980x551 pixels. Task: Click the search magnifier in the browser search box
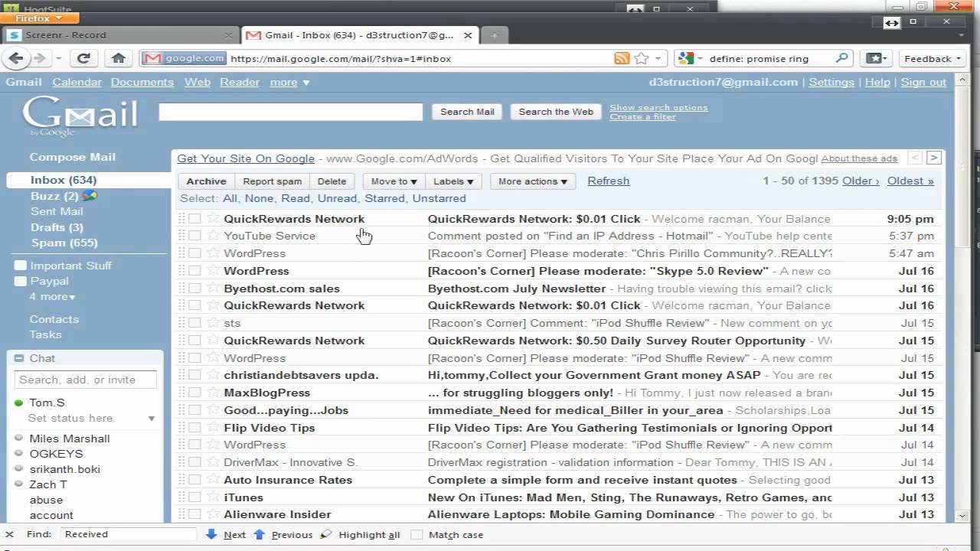pyautogui.click(x=841, y=58)
